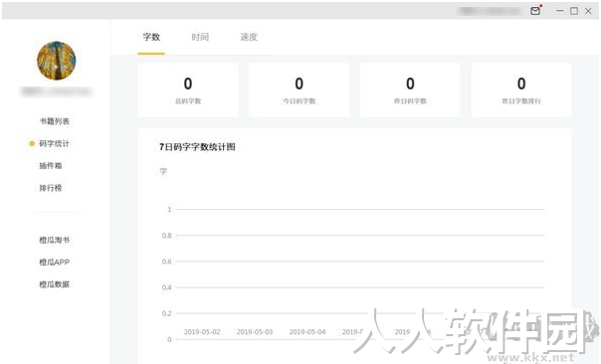The height and width of the screenshot is (364, 601).
Task: Open the 橙瓜数据 link
Action: (x=54, y=284)
